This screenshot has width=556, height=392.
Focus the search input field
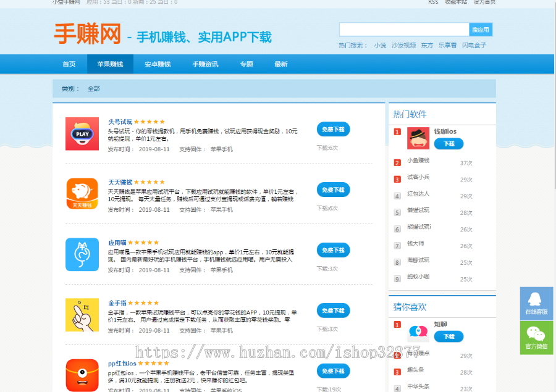tap(404, 30)
